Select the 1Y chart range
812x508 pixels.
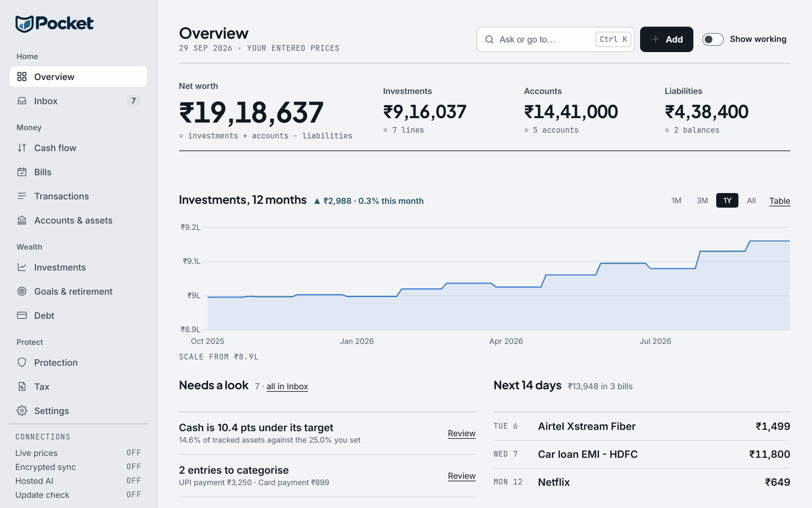click(x=727, y=201)
